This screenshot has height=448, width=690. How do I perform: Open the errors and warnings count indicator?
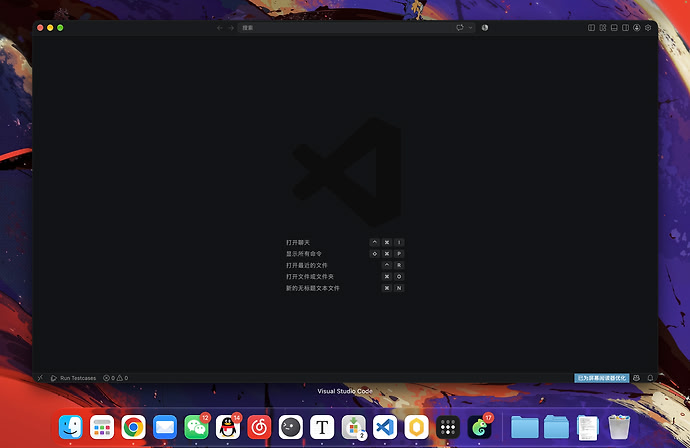point(116,378)
